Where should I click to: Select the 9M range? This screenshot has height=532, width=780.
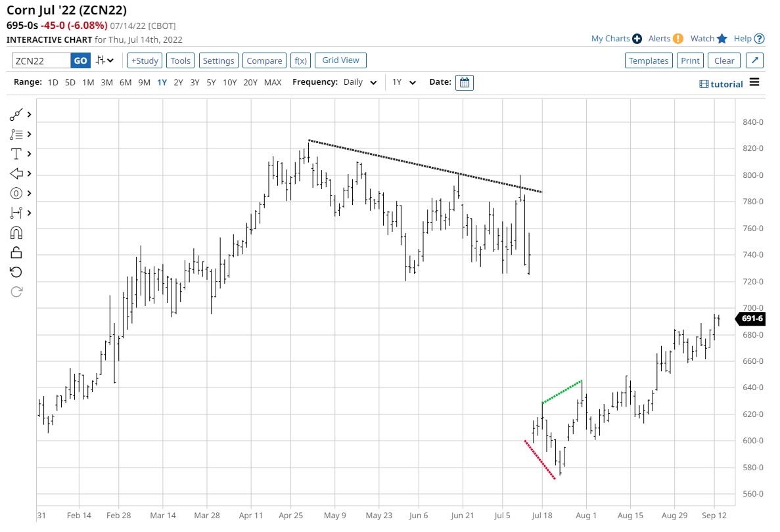click(x=145, y=83)
